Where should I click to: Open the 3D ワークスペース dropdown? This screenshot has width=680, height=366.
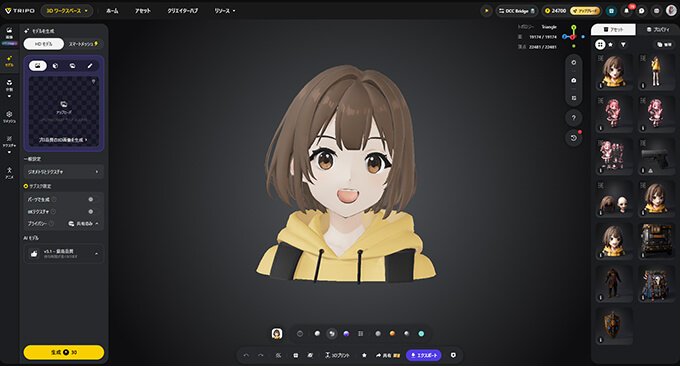point(67,11)
